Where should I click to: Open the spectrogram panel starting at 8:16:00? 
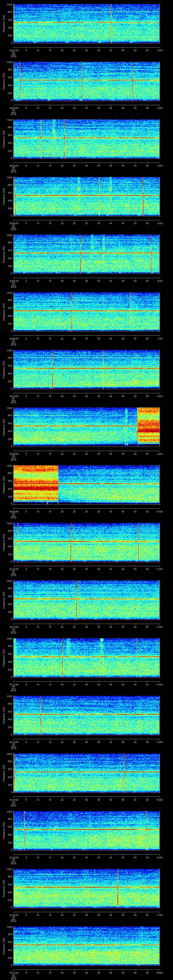click(x=87, y=888)
